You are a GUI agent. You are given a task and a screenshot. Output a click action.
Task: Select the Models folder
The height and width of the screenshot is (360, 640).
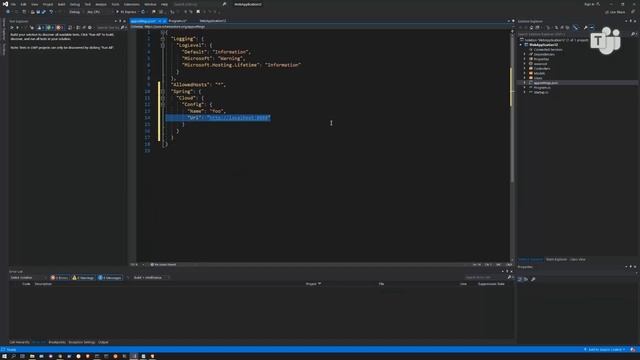point(539,73)
